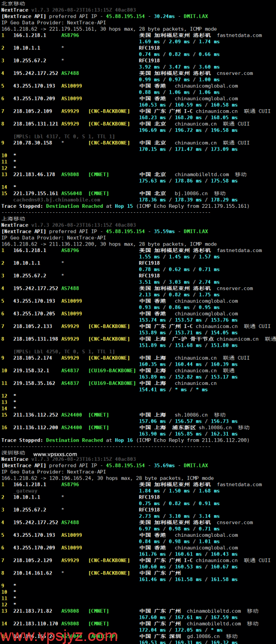The width and height of the screenshot is (276, 644).
Task: Click the 浦东新区 location text
Action: [x=183, y=427]
